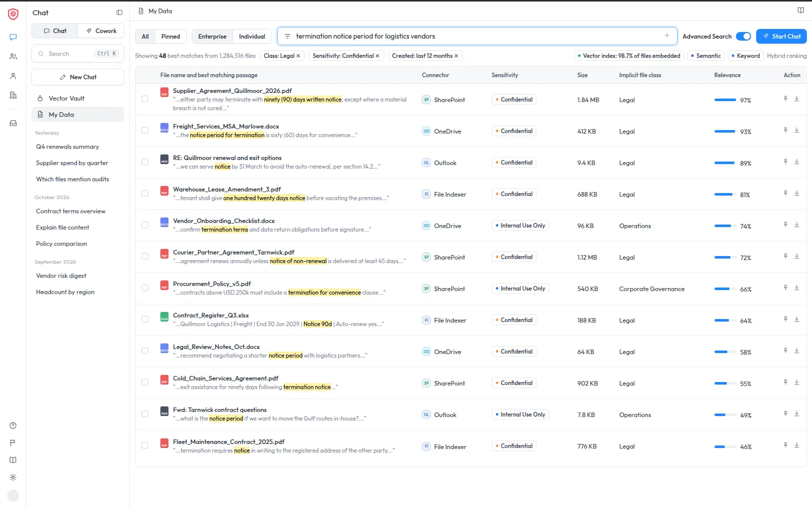Click the plus icon in search bar

667,36
